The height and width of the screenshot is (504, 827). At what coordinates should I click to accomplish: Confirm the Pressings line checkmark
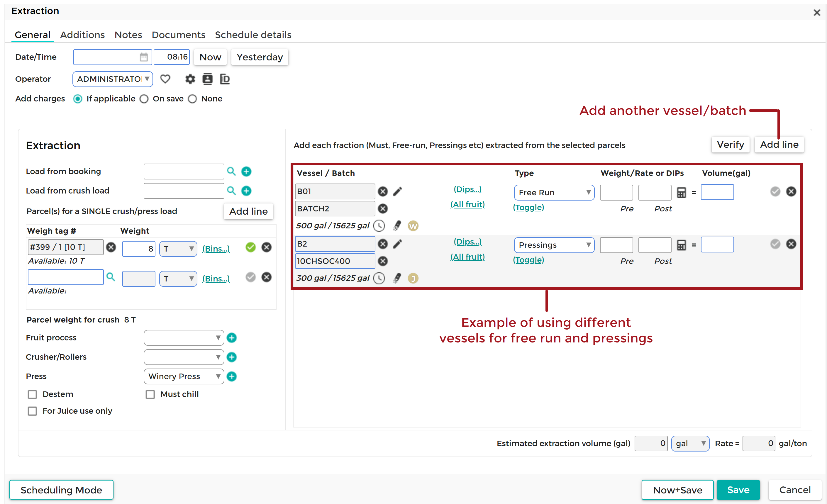pyautogui.click(x=775, y=244)
